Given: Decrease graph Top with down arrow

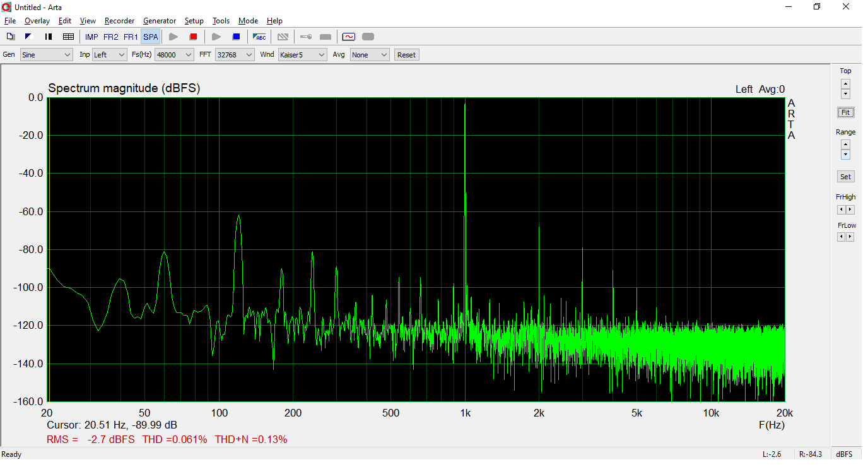Looking at the screenshot, I should click(845, 94).
